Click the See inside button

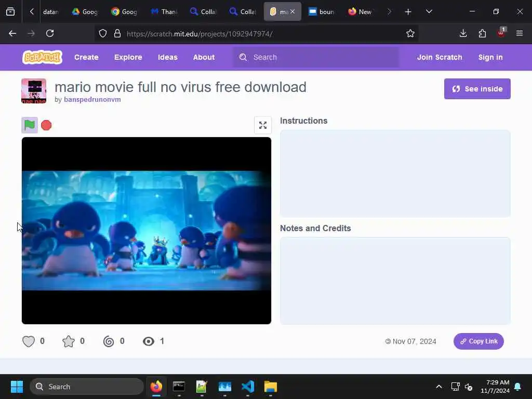coord(477,89)
